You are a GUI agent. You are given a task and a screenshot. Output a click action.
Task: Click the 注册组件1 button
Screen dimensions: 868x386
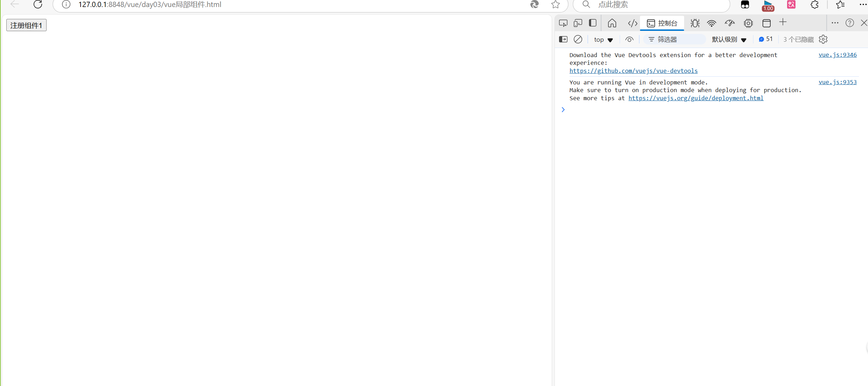pos(26,25)
